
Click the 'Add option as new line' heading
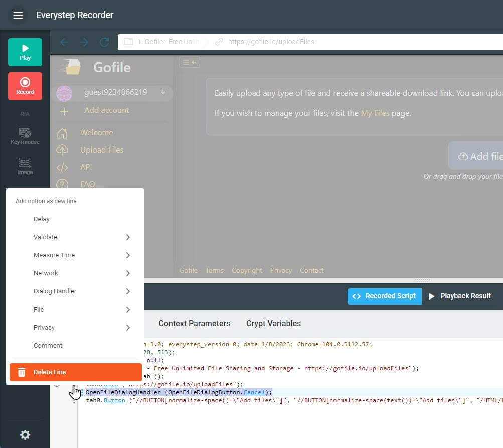[x=46, y=201]
